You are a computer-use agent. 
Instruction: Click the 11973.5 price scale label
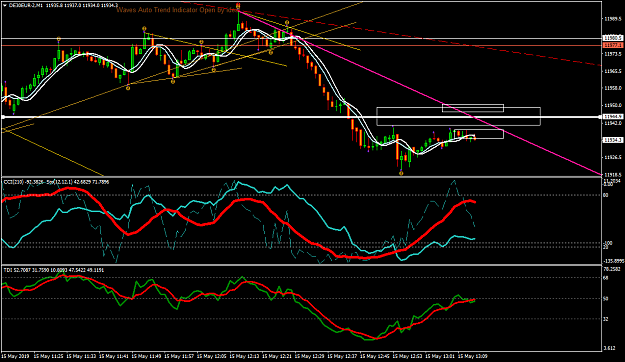[613, 54]
